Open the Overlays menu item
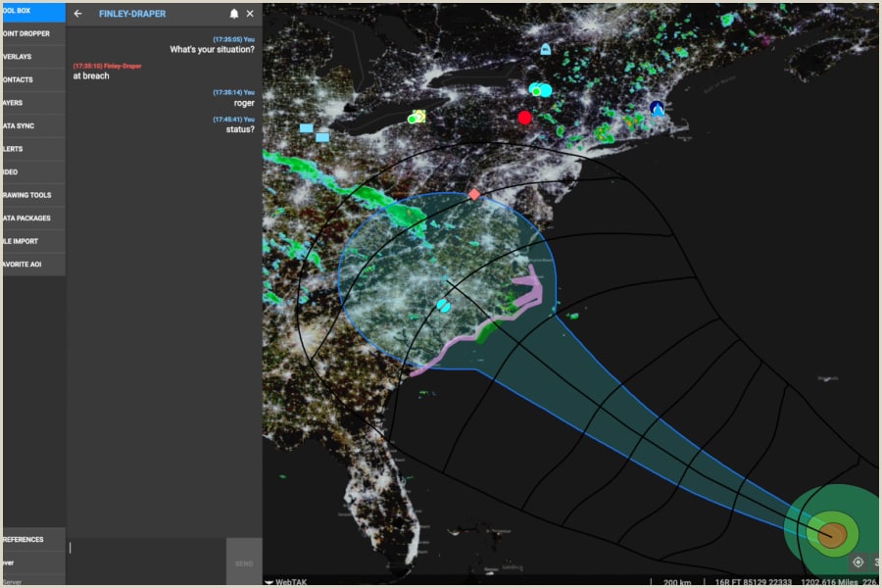The image size is (882, 588). coord(20,57)
